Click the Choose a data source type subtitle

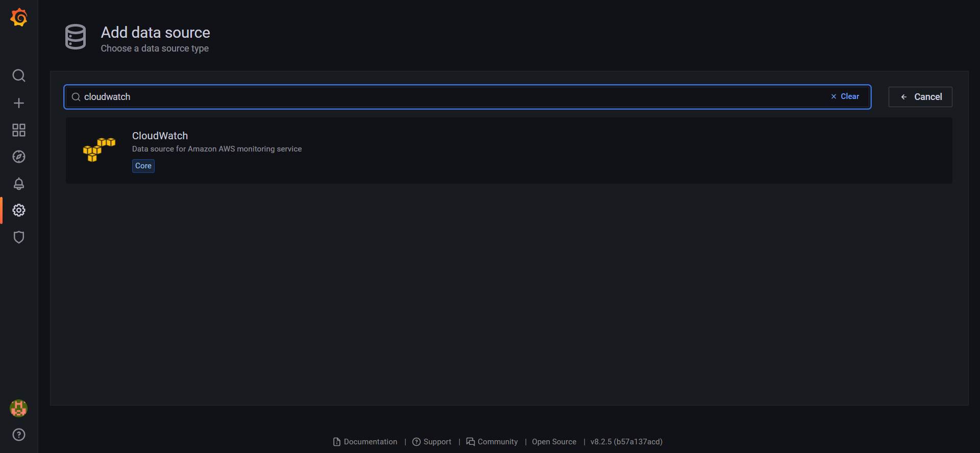155,48
